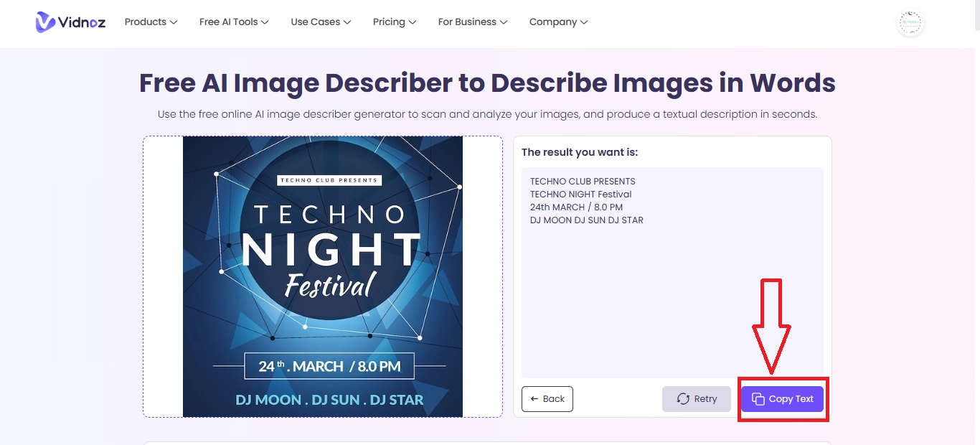
Task: Click the left arrow icon in Back
Action: tap(534, 399)
